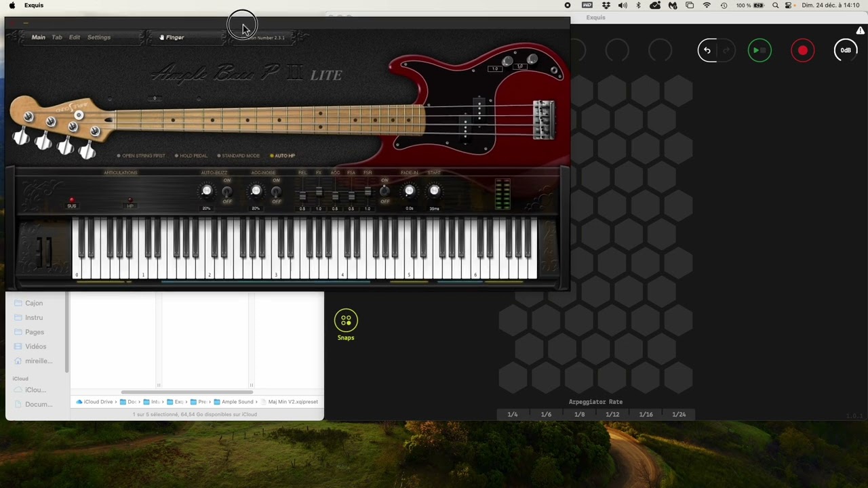Click the redo arrow in Exquis
Viewport: 868px width, 488px height.
pyautogui.click(x=726, y=50)
